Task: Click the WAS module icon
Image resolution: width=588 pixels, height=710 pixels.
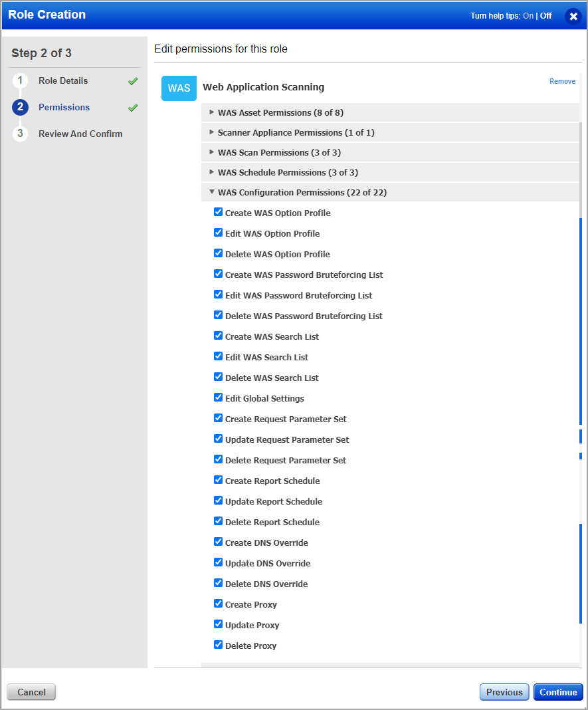Action: (x=179, y=88)
